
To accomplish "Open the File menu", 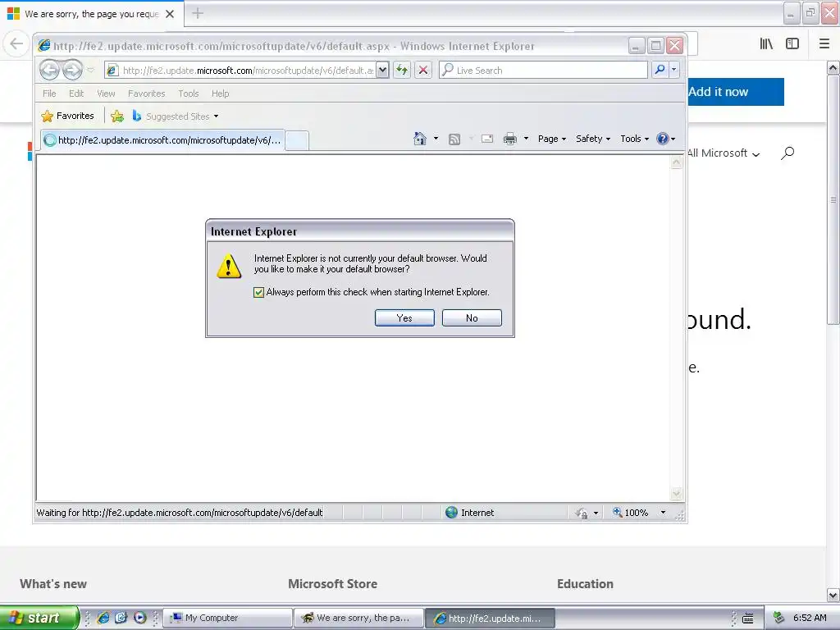I will click(49, 94).
